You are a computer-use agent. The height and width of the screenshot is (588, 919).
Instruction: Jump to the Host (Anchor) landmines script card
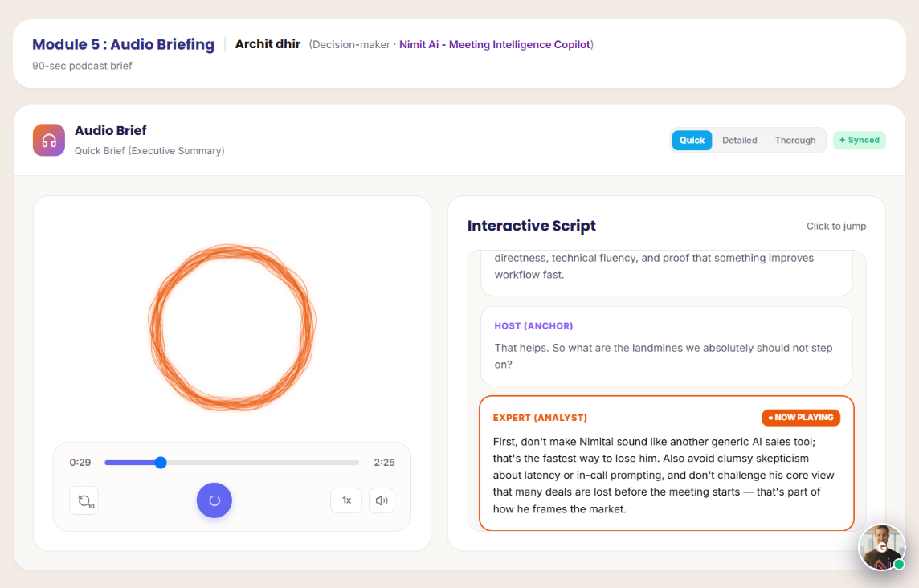tap(667, 346)
